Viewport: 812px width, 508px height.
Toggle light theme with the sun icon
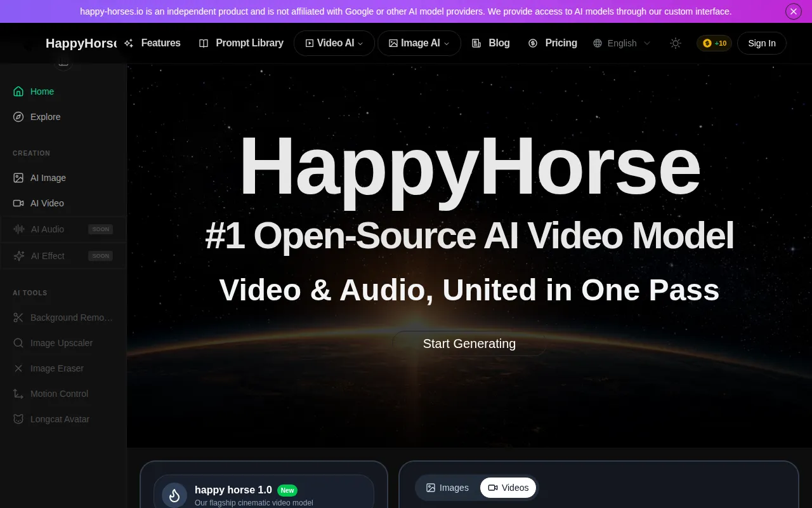click(x=675, y=43)
